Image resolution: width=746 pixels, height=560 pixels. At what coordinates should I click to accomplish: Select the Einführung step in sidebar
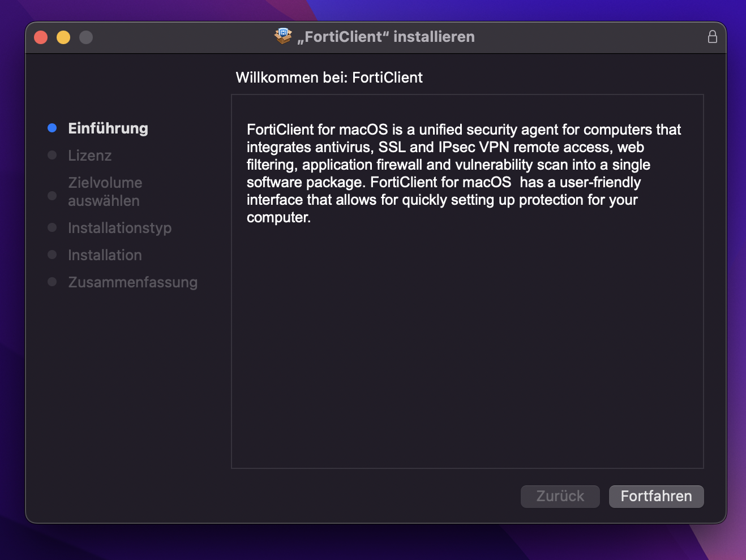[x=108, y=128]
